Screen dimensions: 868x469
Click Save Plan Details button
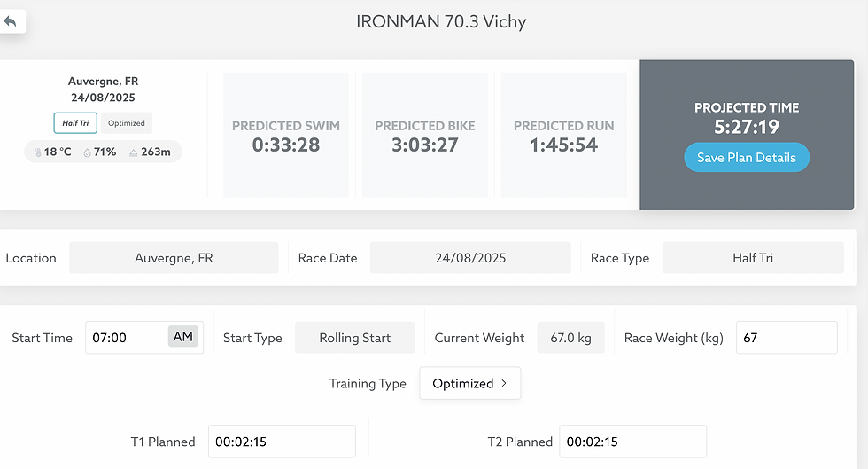tap(747, 158)
